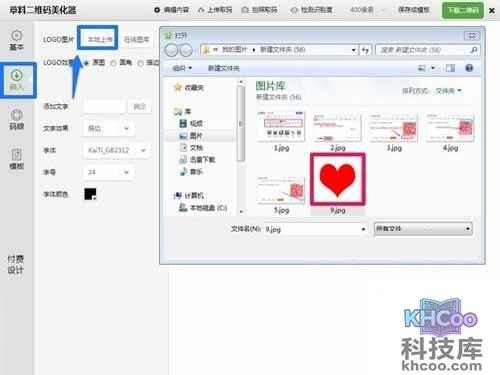Image resolution: width=500 pixels, height=375 pixels.
Task: Select 图片 in navigation tree
Action: (x=191, y=136)
